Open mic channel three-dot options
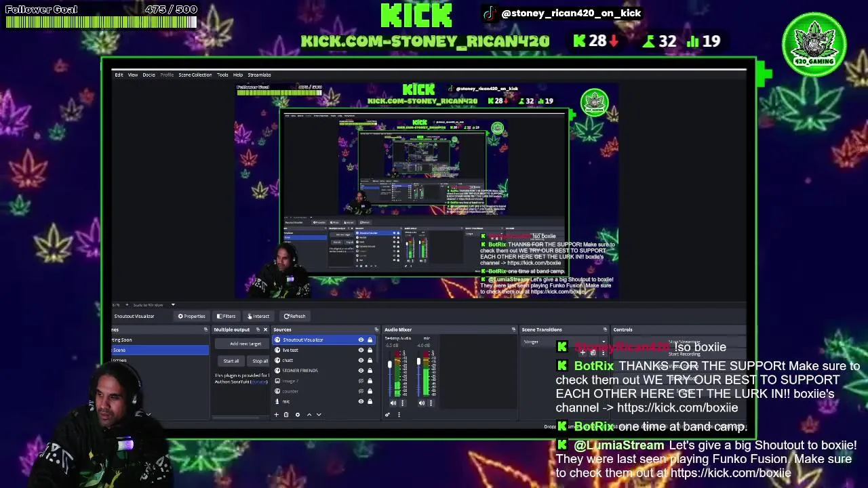 431,403
